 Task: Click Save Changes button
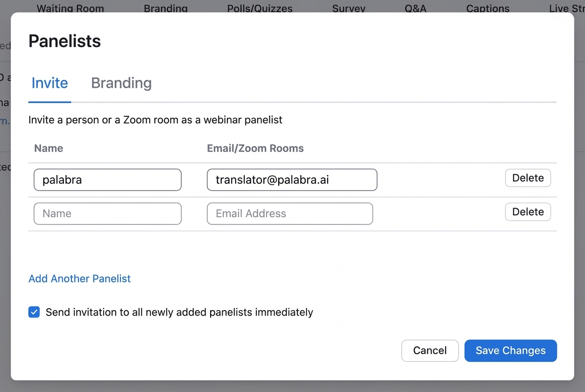(510, 351)
